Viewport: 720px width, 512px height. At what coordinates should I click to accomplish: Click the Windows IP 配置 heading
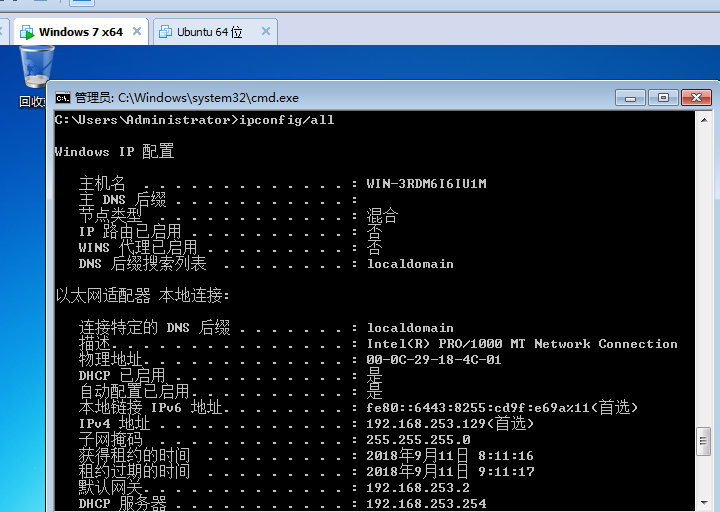(x=114, y=152)
